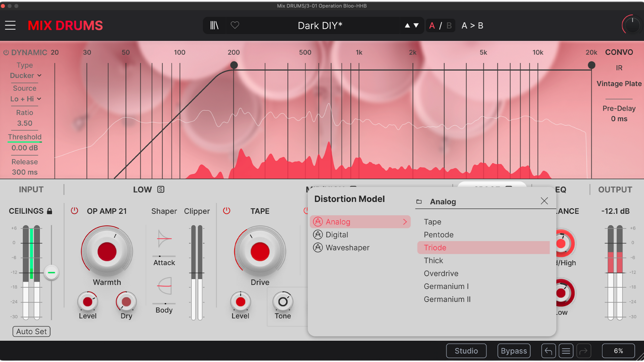Open the TAPE model selector
Image resolution: width=644 pixels, height=362 pixels.
(x=260, y=211)
